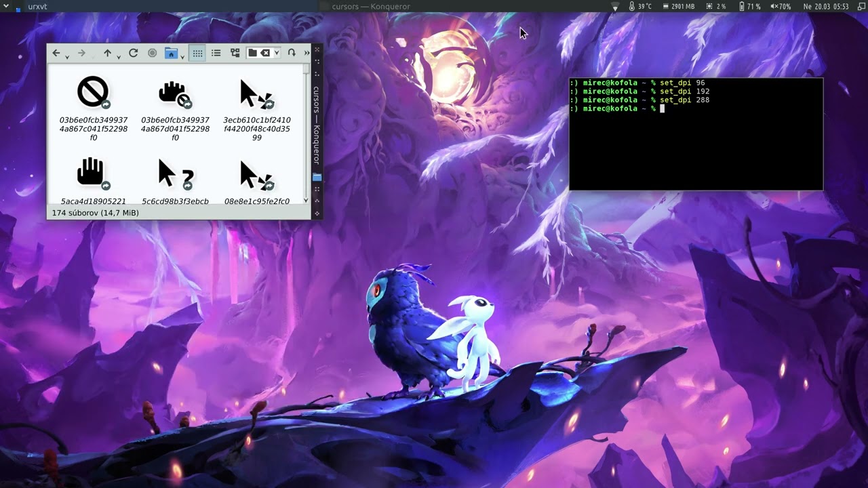Click the date and time Ne 20.03 05:53
The height and width of the screenshot is (488, 868).
(826, 6)
